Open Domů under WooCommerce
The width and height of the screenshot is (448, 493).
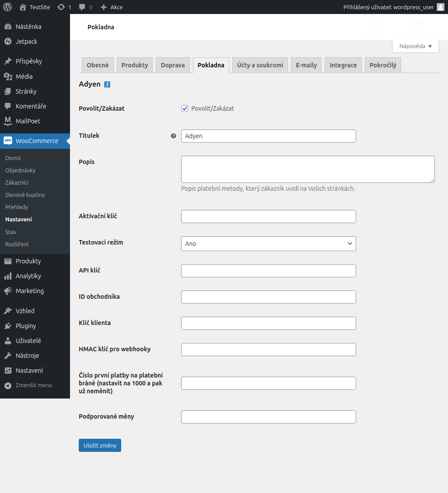pyautogui.click(x=13, y=158)
